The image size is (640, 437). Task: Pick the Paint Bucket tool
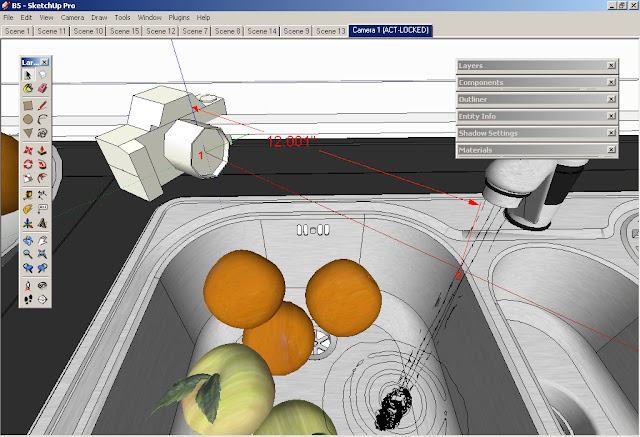click(x=28, y=88)
